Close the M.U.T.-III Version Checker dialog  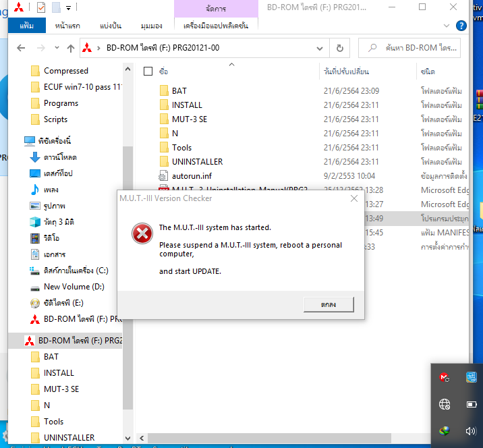(353, 198)
